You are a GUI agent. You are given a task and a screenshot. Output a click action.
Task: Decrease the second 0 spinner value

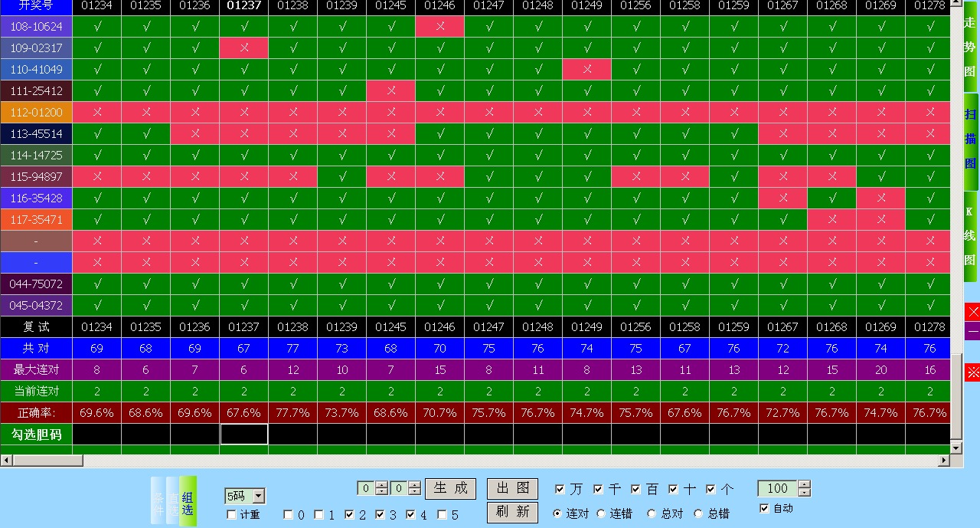[414, 492]
